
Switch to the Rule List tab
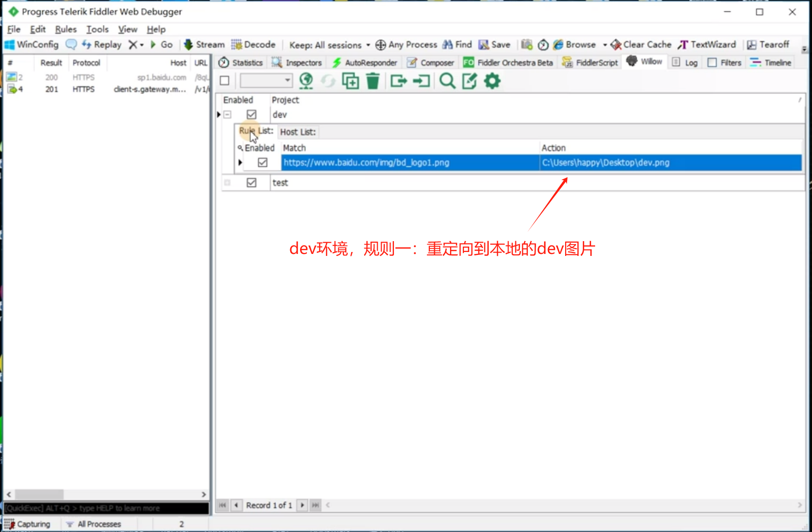click(x=256, y=131)
